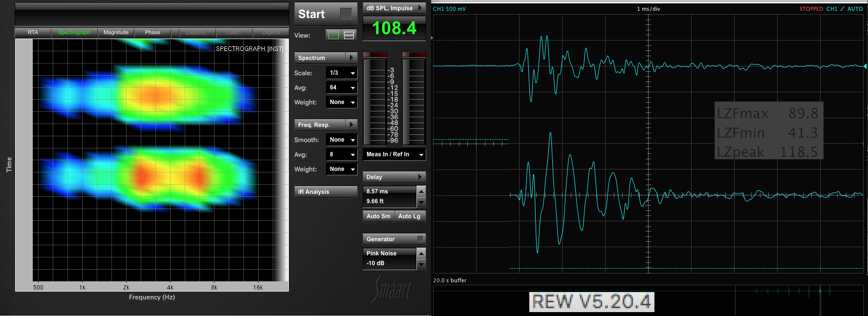Select single-pane view icon
This screenshot has width=868, height=316.
coord(333,35)
